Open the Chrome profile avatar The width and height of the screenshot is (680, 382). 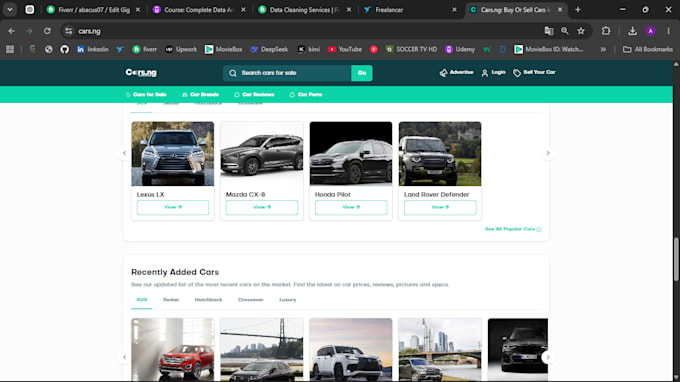point(650,31)
